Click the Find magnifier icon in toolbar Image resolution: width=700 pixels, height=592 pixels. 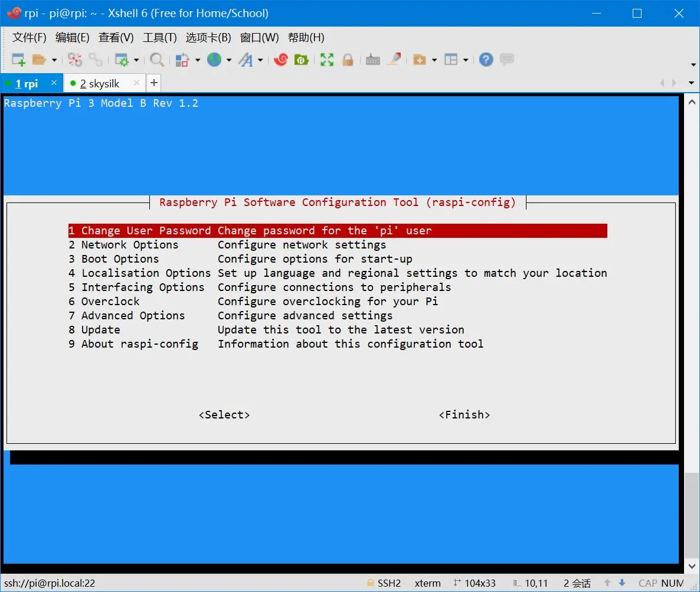[x=156, y=60]
